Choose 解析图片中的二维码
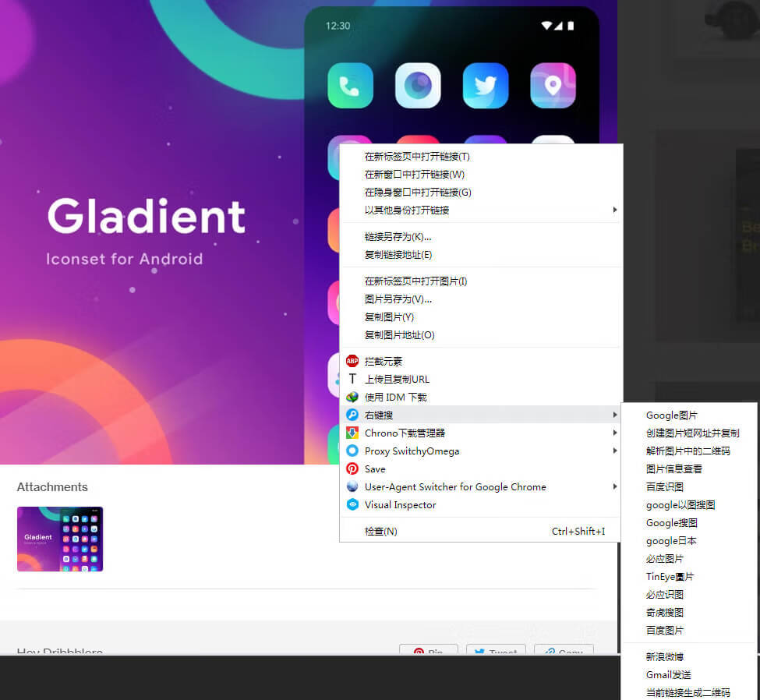 (x=689, y=451)
